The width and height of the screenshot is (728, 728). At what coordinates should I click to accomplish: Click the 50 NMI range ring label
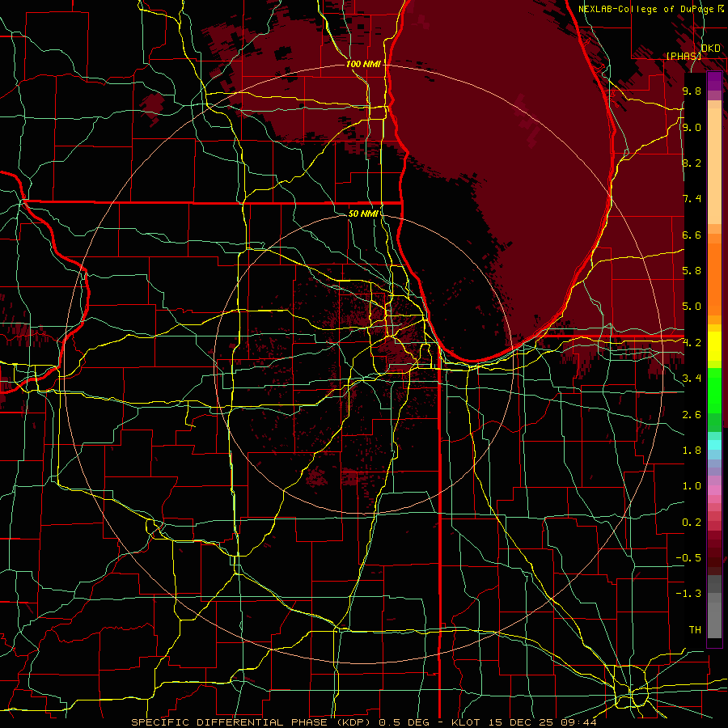tap(363, 214)
